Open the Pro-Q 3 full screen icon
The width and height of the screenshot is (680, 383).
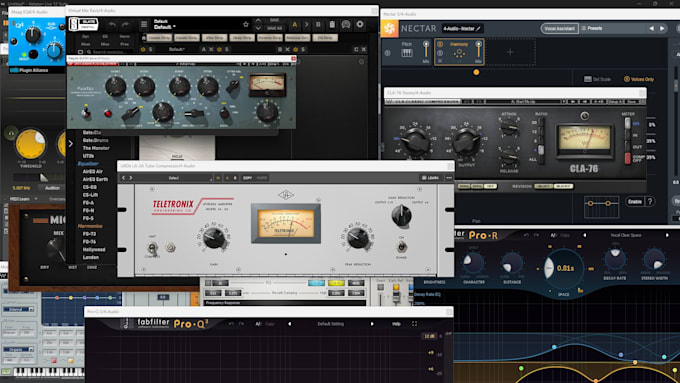pyautogui.click(x=414, y=324)
